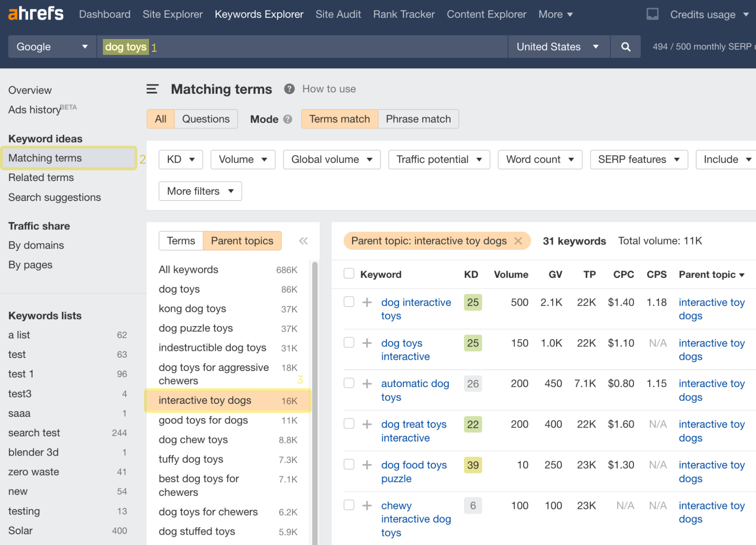
Task: Select the Questions tab filter
Action: pyautogui.click(x=206, y=118)
